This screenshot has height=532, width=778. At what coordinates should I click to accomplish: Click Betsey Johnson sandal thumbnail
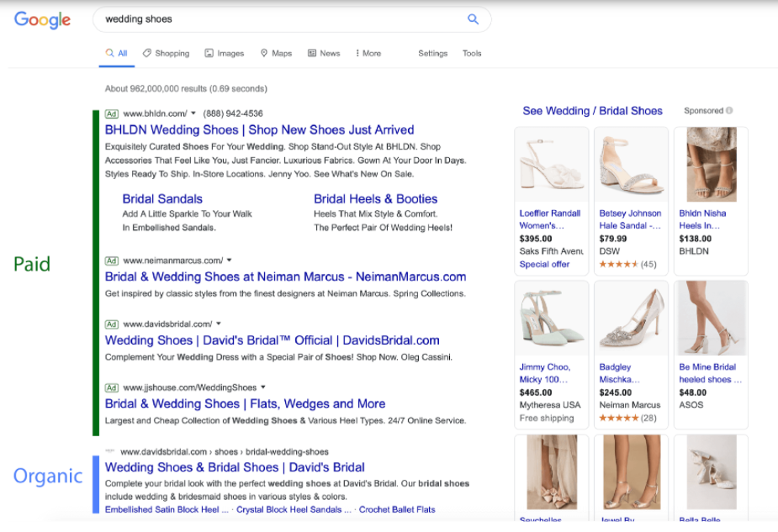pos(631,165)
